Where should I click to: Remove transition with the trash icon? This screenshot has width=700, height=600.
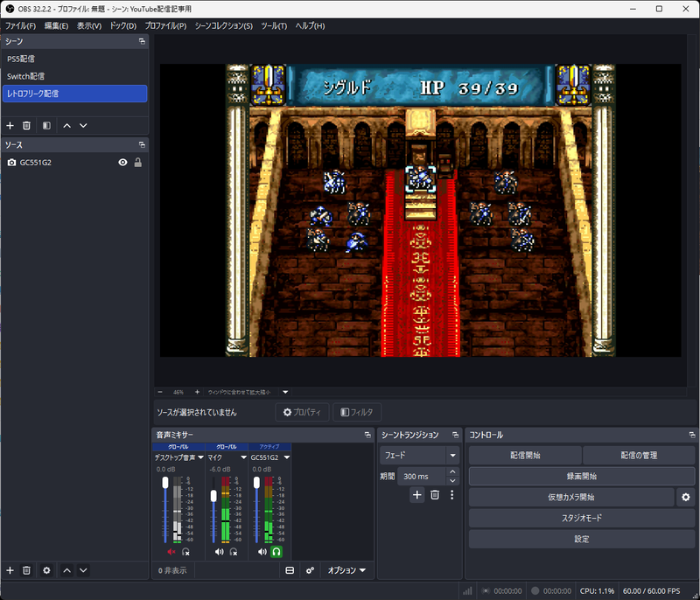[x=435, y=495]
